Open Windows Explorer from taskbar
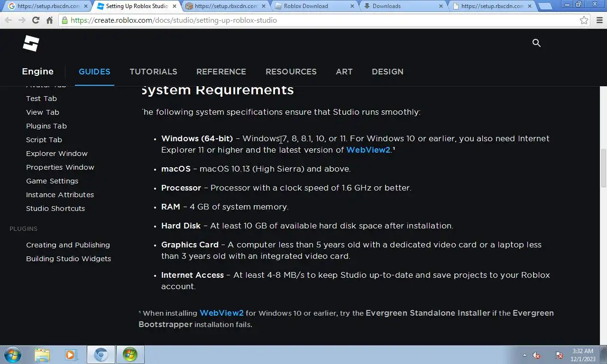Viewport: 607px width, 364px height. pos(42,355)
